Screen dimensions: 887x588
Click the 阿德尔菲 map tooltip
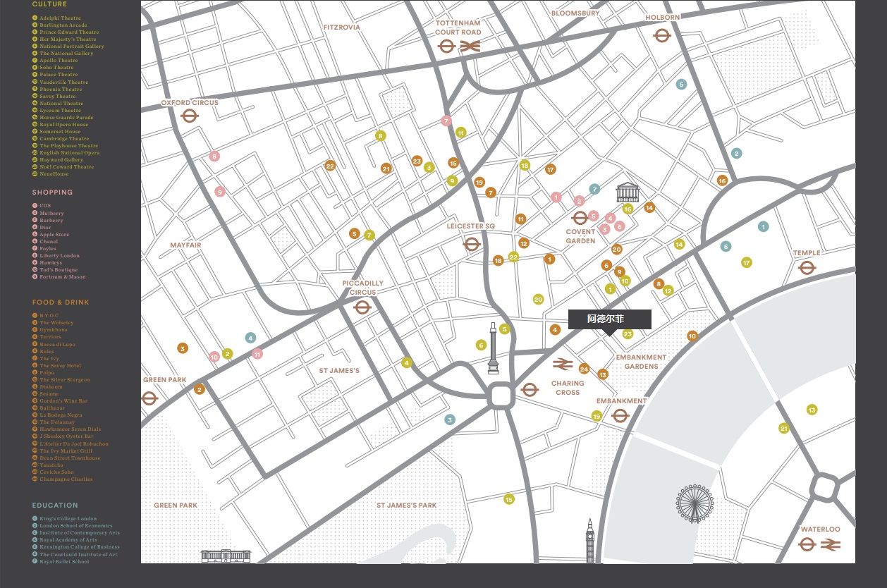pyautogui.click(x=610, y=319)
